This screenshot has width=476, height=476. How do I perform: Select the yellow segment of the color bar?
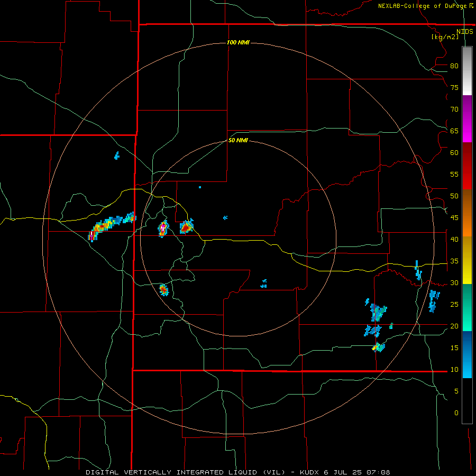pyautogui.click(x=467, y=260)
